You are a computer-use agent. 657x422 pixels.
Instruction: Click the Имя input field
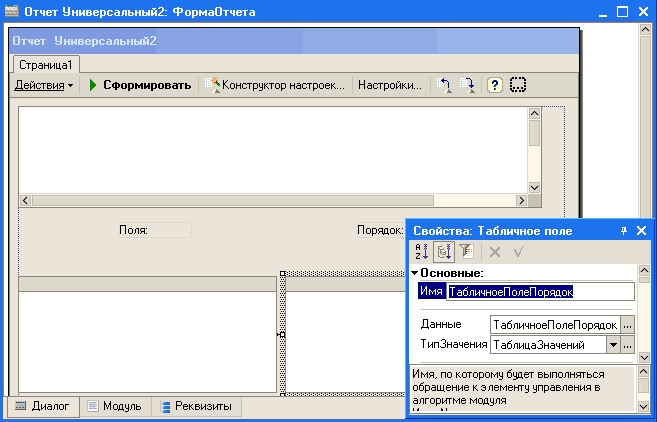[541, 292]
